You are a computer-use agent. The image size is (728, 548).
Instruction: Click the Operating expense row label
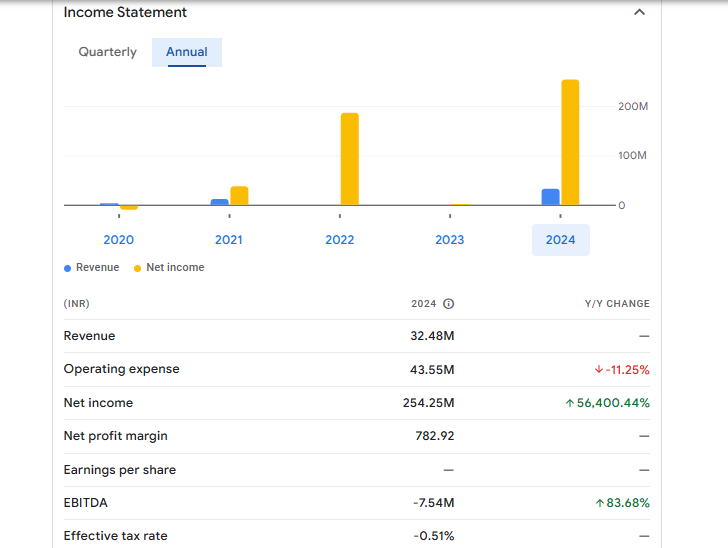(121, 369)
